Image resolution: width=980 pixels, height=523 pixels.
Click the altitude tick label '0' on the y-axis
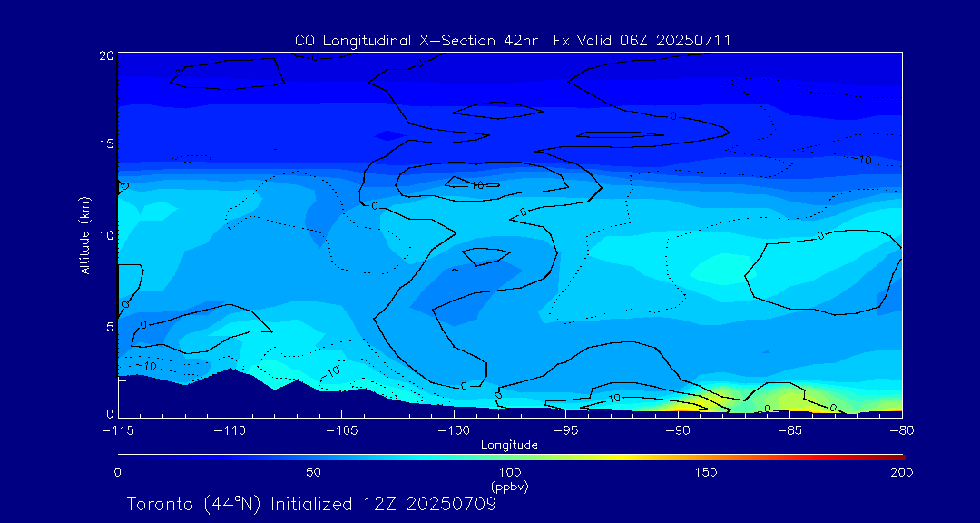pyautogui.click(x=109, y=413)
